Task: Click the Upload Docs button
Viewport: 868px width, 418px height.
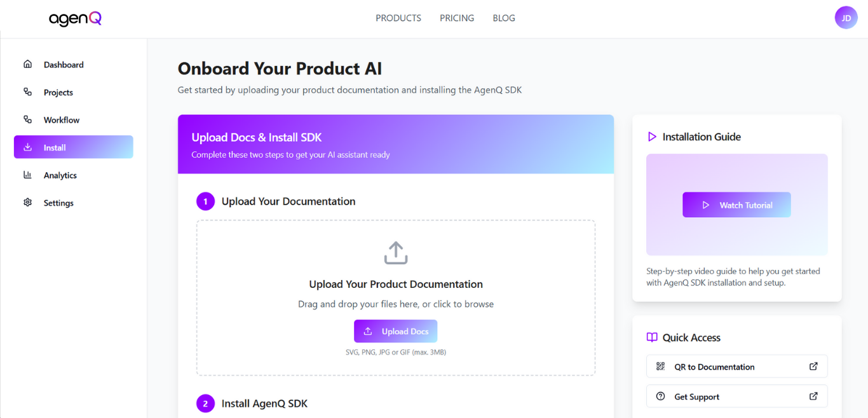Action: pyautogui.click(x=395, y=331)
